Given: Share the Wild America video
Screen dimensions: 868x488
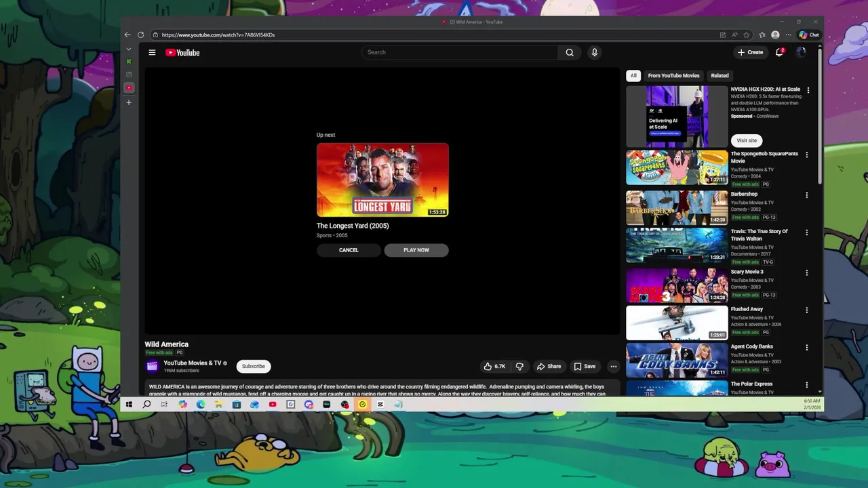Looking at the screenshot, I should click(549, 366).
